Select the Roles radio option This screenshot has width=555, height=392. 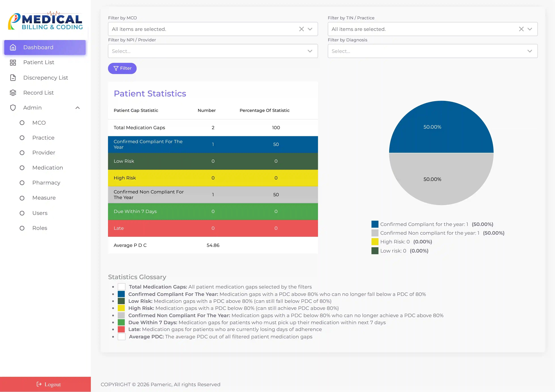coord(22,228)
